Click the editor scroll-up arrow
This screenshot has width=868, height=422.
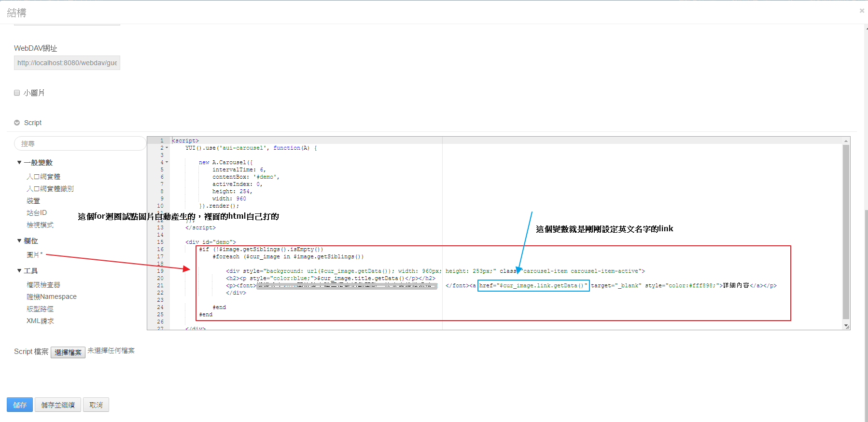846,141
